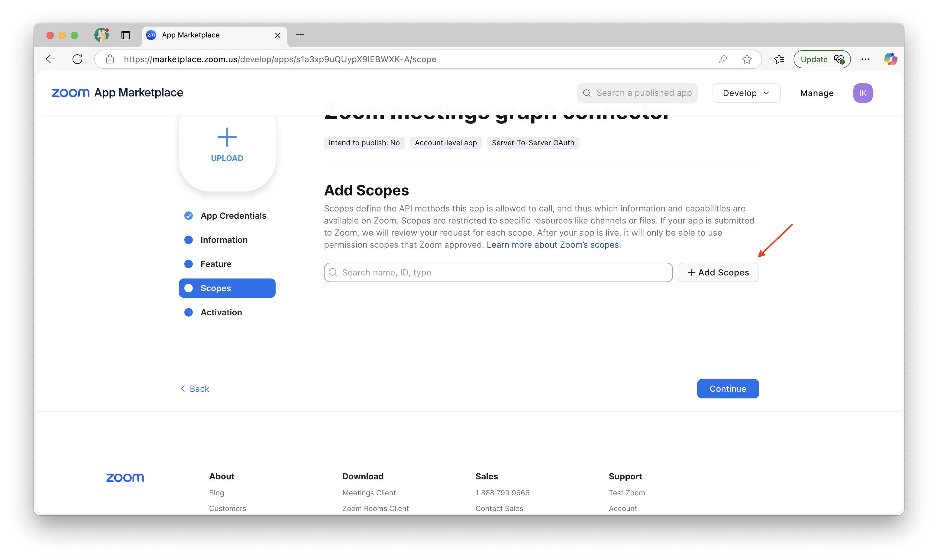Open the favorites list icon
Viewport: 938px width, 560px height.
click(x=779, y=59)
